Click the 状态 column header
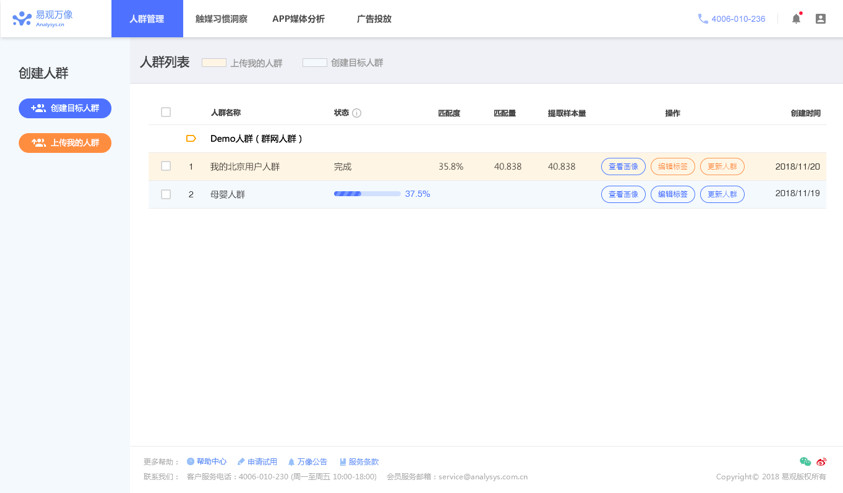The image size is (843, 493). (341, 112)
